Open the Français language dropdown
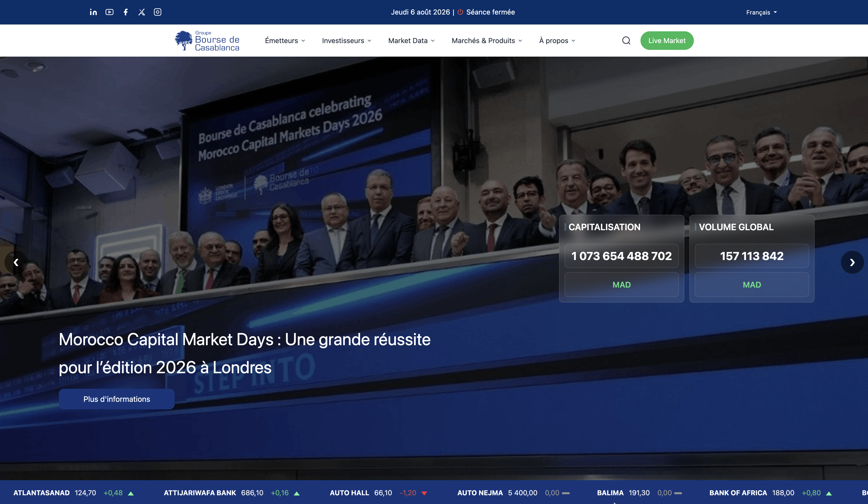 coord(762,12)
